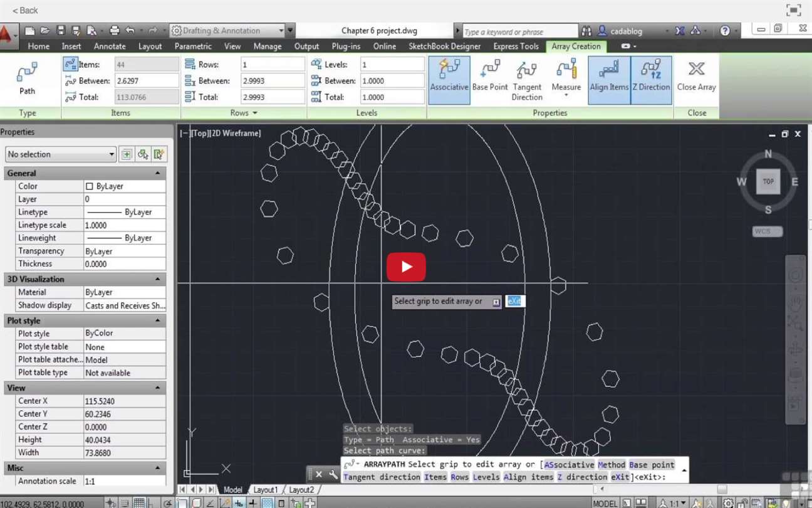This screenshot has height=508, width=812.
Task: Click the Items Between value 2.6297
Action: click(x=147, y=81)
